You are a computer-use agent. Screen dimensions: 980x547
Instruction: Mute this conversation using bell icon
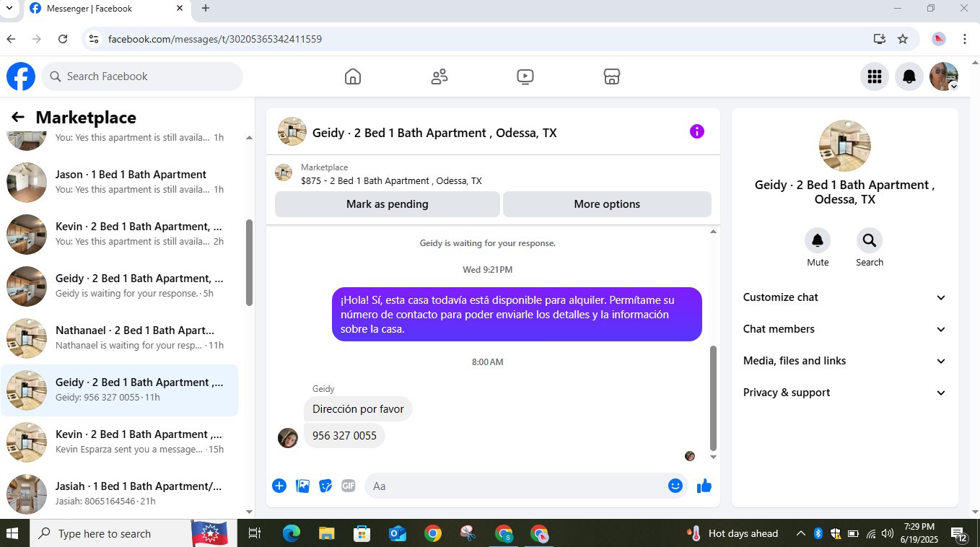(x=818, y=240)
